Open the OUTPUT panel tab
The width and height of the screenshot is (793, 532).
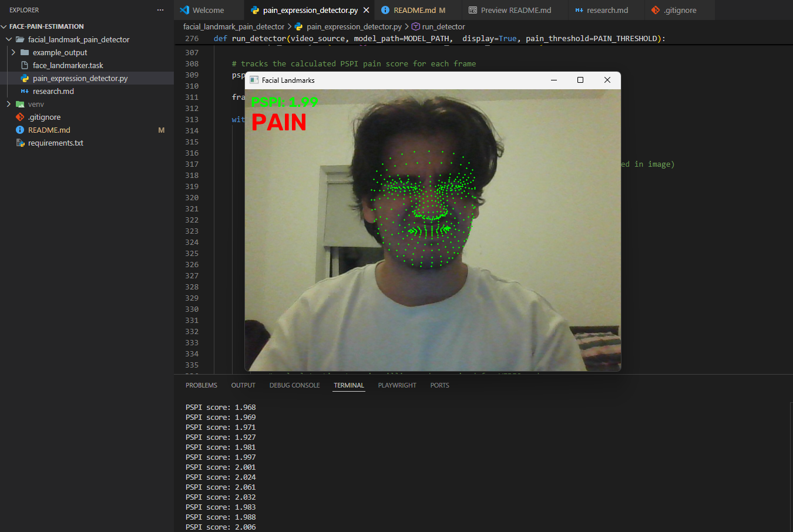(243, 385)
